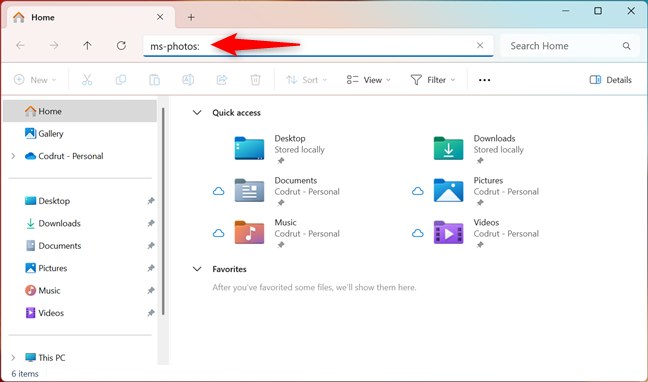This screenshot has width=648, height=382.
Task: Click the sidebar Desktop pin icon
Action: (x=151, y=201)
